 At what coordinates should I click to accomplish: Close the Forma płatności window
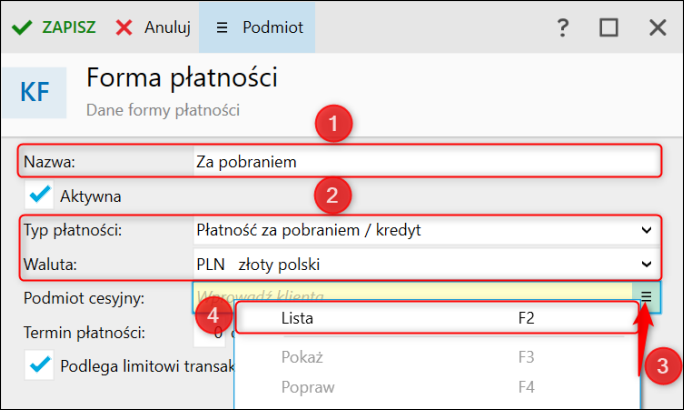(657, 27)
